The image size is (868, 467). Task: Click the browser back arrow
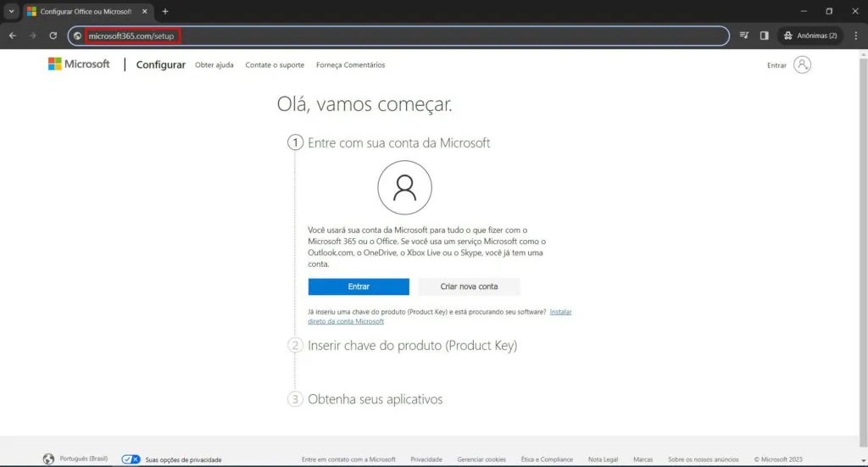pyautogui.click(x=12, y=36)
